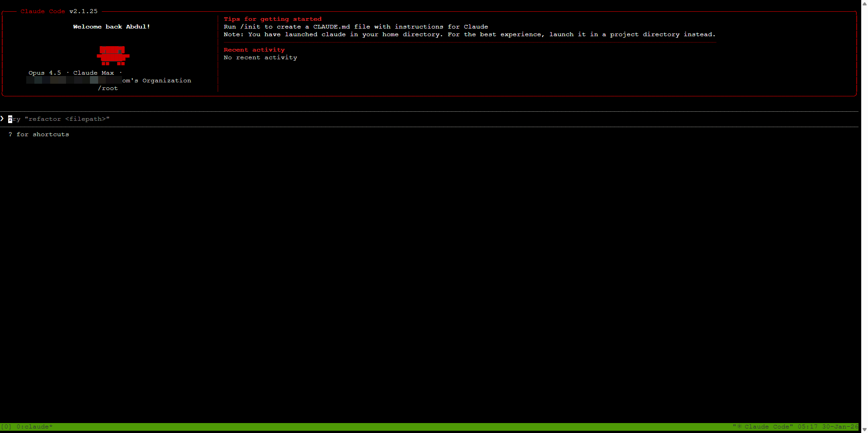The width and height of the screenshot is (868, 433).
Task: Click the tmux session indicator '[0]'
Action: 6,427
